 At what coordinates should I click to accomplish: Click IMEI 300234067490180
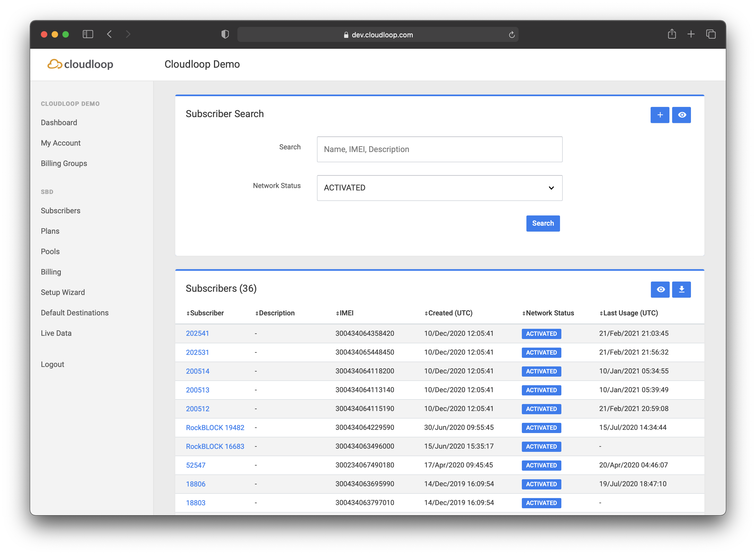pyautogui.click(x=365, y=465)
